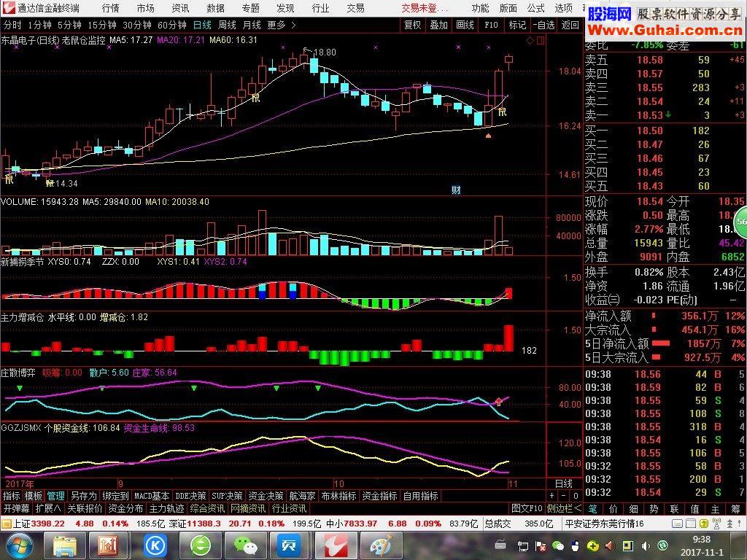Switch to 周线 weekly chart
747x560 pixels.
[x=227, y=25]
